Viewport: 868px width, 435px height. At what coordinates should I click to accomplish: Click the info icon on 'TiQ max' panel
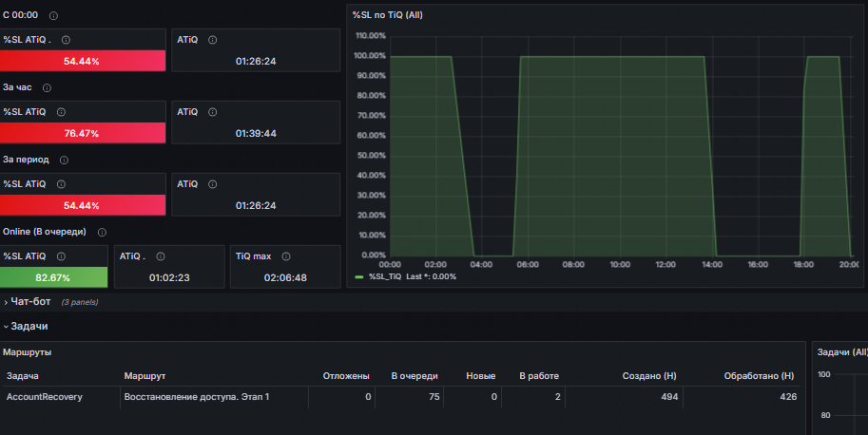(284, 256)
